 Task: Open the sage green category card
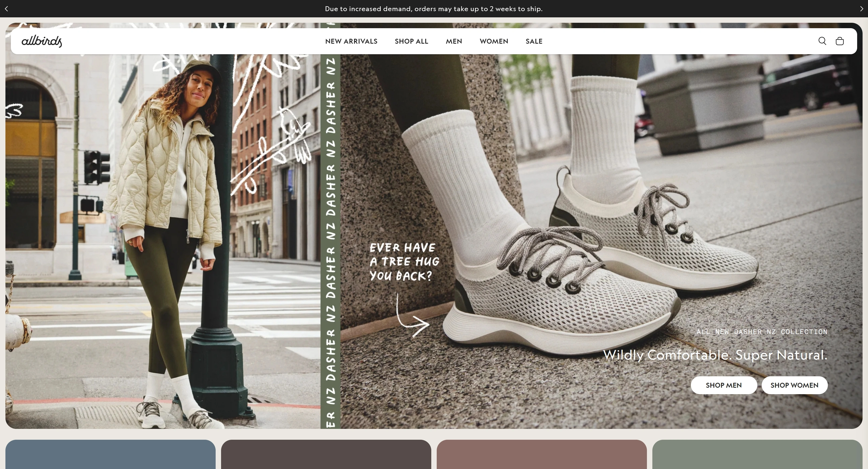coord(758,454)
